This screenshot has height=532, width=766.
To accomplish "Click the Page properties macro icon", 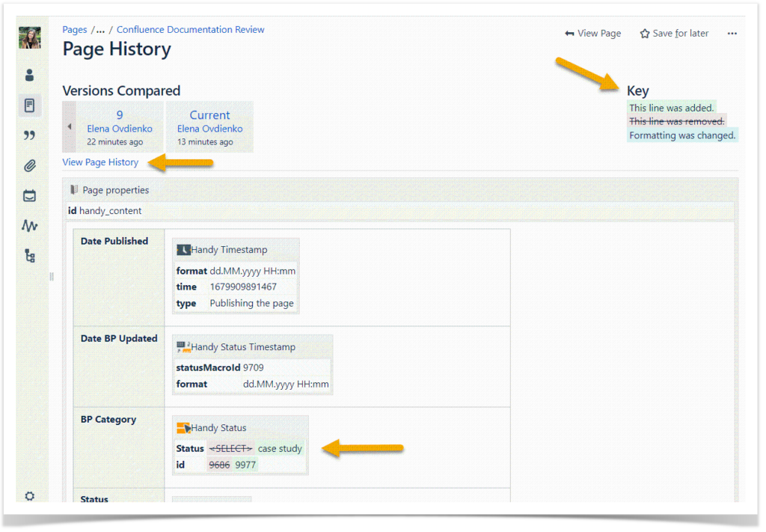I will [76, 189].
